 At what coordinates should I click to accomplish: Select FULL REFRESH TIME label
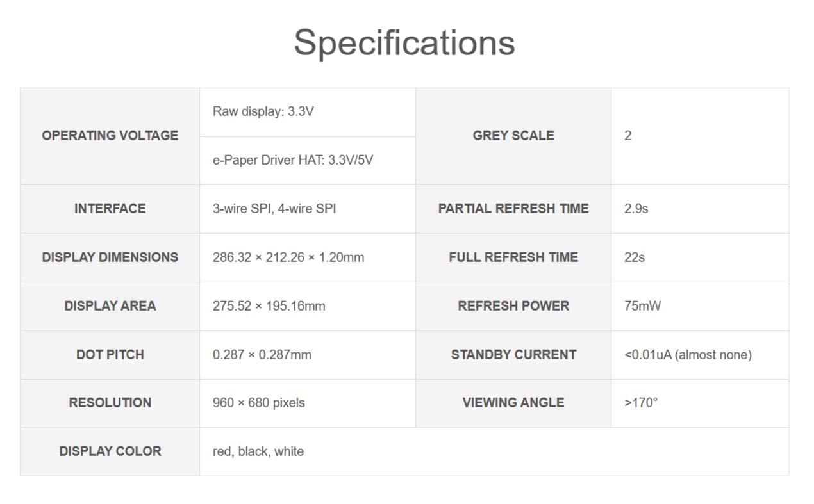tap(513, 257)
